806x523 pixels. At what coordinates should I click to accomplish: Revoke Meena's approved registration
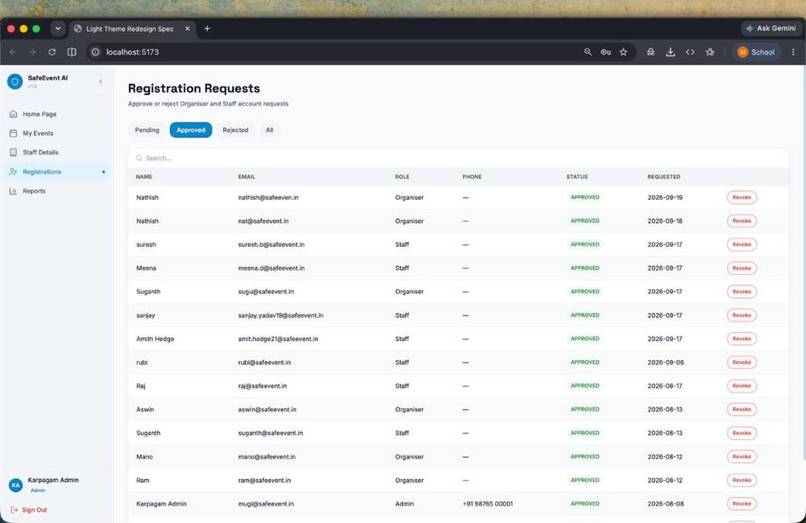click(742, 268)
